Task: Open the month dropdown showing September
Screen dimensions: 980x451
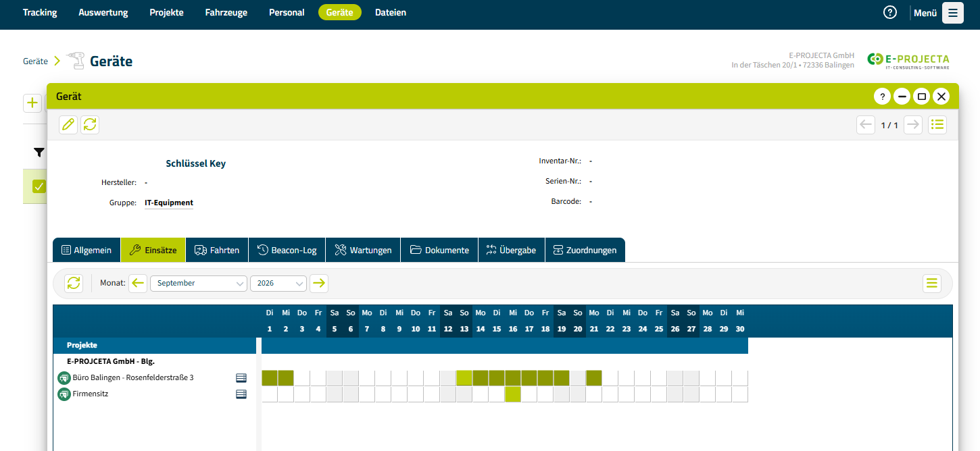Action: coord(199,283)
